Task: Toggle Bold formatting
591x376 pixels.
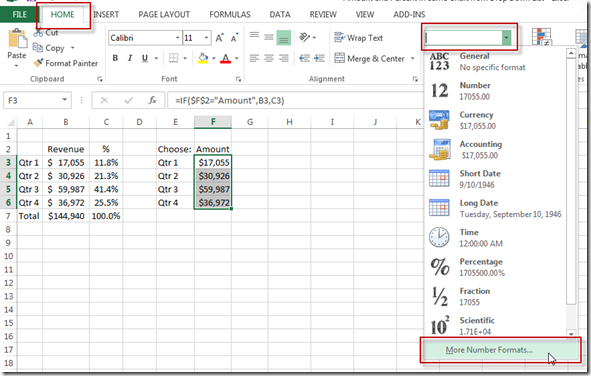Action: coord(115,58)
